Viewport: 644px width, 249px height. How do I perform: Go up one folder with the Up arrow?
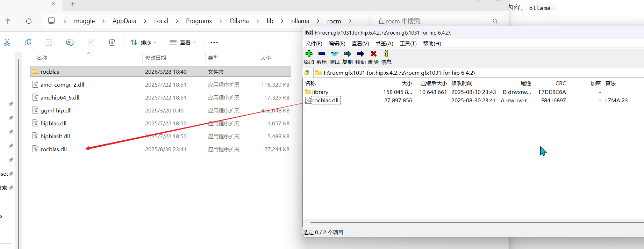8,21
